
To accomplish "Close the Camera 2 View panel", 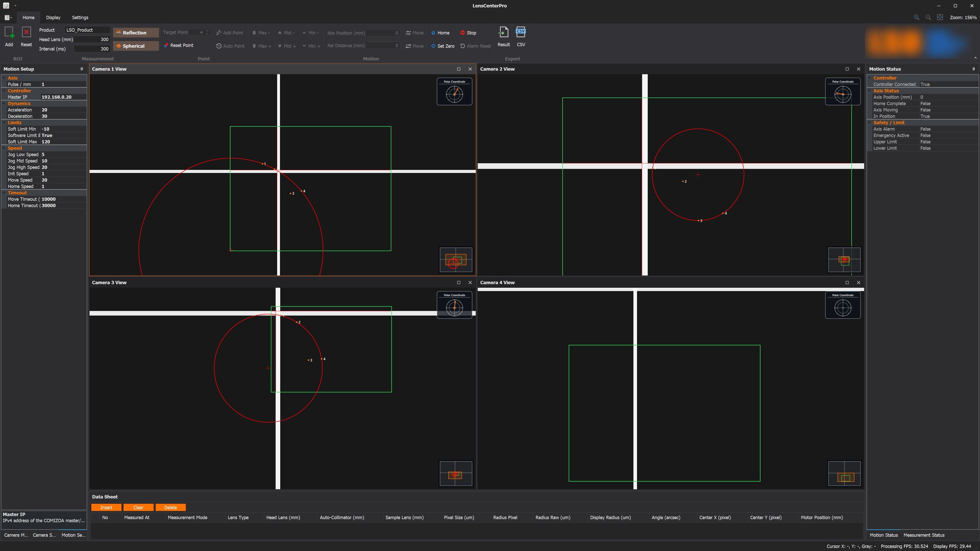I will [x=858, y=69].
